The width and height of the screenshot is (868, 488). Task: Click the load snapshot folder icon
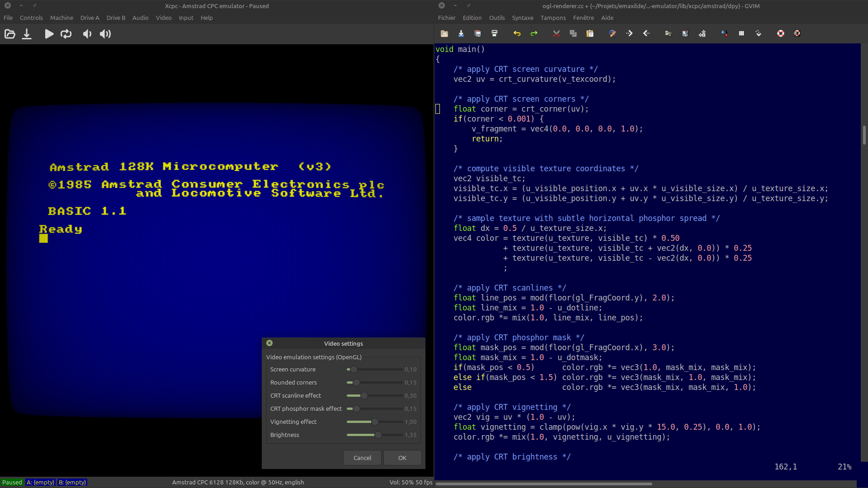[x=9, y=34]
